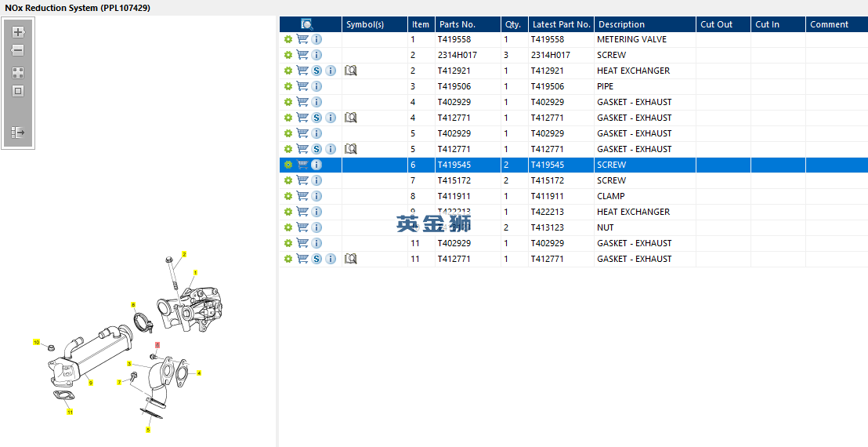Screen dimensions: 868x447
Task: Select callout 9 under heat exchanger
Action: click(91, 383)
